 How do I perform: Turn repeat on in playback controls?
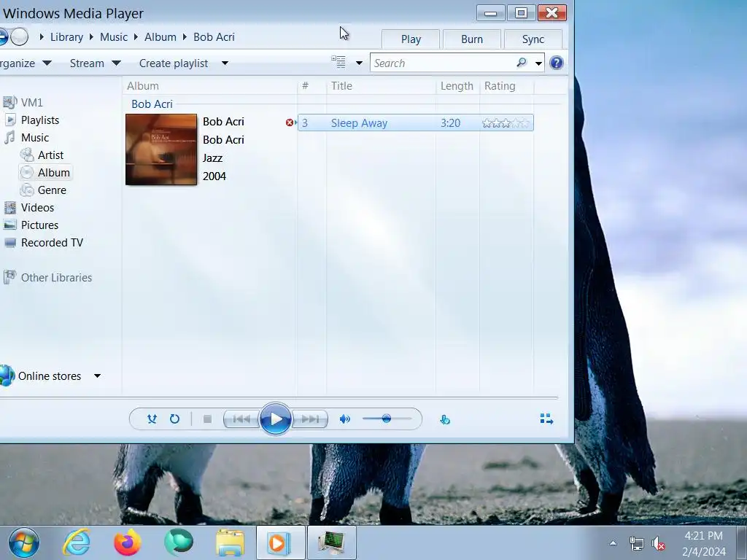pos(174,419)
